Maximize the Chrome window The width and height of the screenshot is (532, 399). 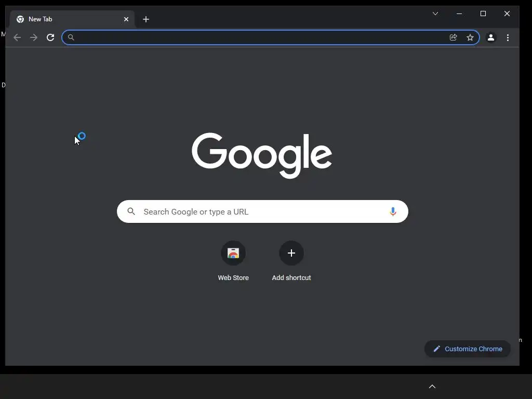[x=483, y=14]
